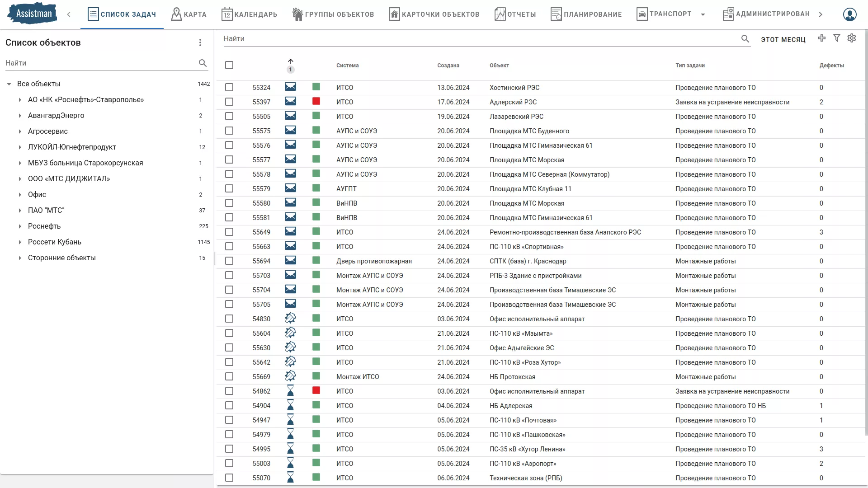Click the Этот месяц period button

[783, 39]
